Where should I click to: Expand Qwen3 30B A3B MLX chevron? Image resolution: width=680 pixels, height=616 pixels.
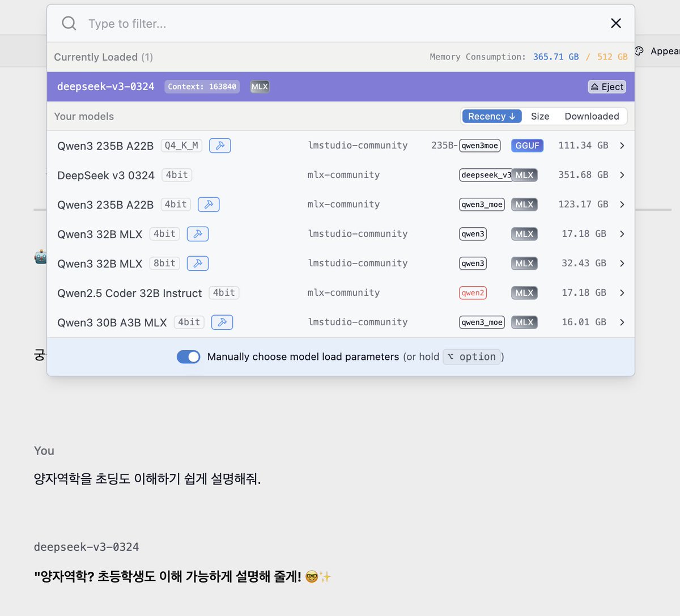pos(622,322)
